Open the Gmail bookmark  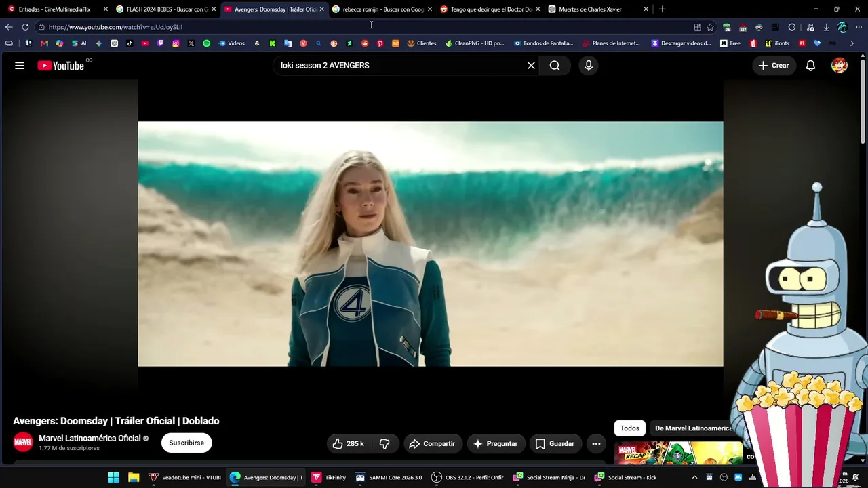point(44,43)
